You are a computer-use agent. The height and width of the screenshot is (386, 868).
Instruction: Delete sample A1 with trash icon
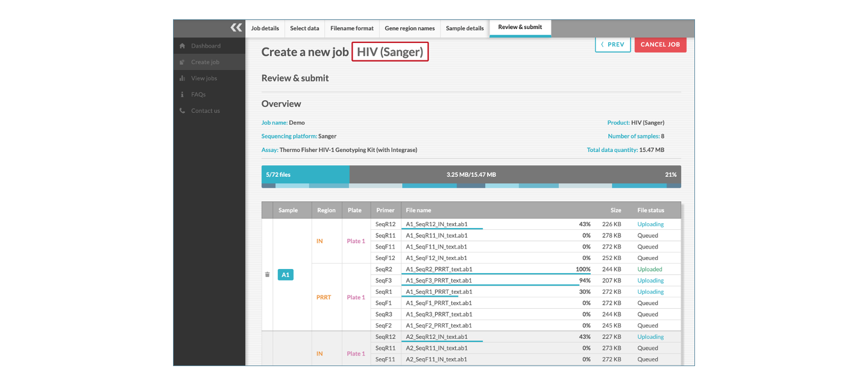coord(267,274)
